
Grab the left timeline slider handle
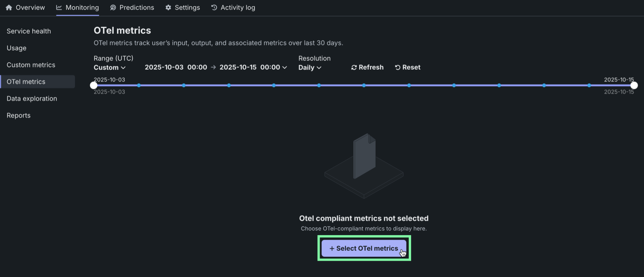pos(94,85)
